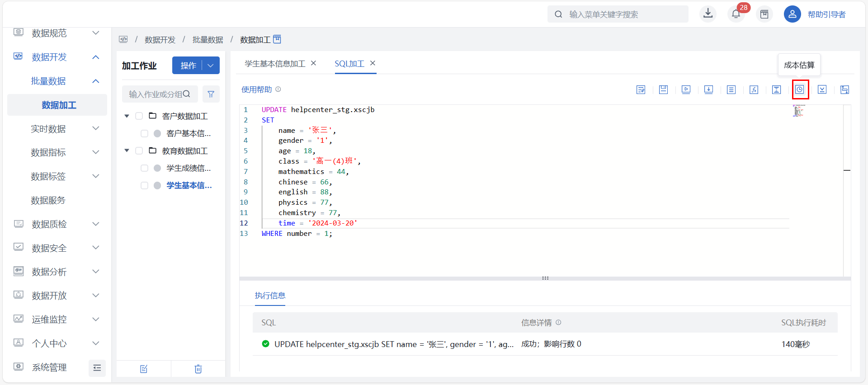The width and height of the screenshot is (868, 385).
Task: Check the 学生基本信... job checkbox
Action: (x=144, y=185)
